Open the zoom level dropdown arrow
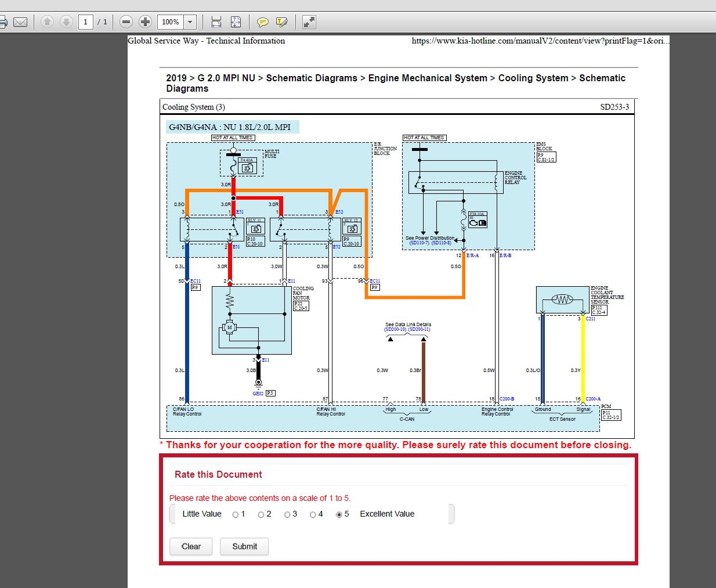 pos(190,22)
